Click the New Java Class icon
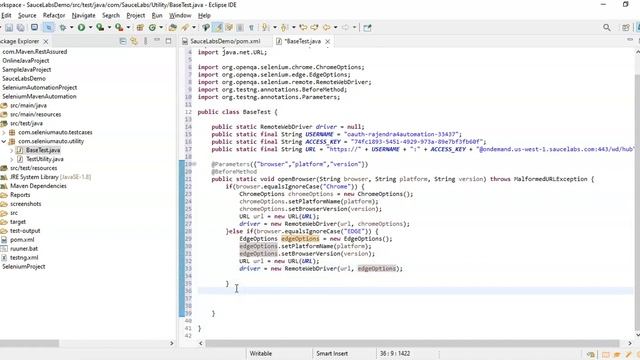Viewport: 640px width, 360px height. pyautogui.click(x=152, y=28)
